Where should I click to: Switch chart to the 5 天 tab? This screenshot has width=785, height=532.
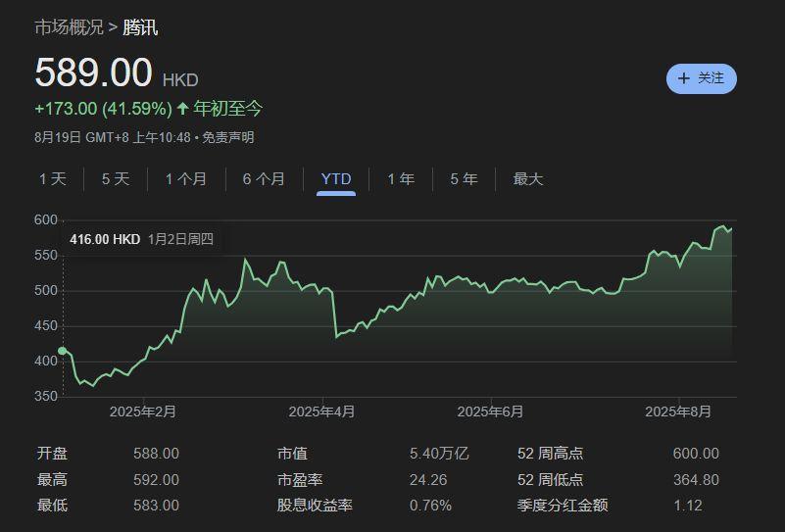pos(116,178)
